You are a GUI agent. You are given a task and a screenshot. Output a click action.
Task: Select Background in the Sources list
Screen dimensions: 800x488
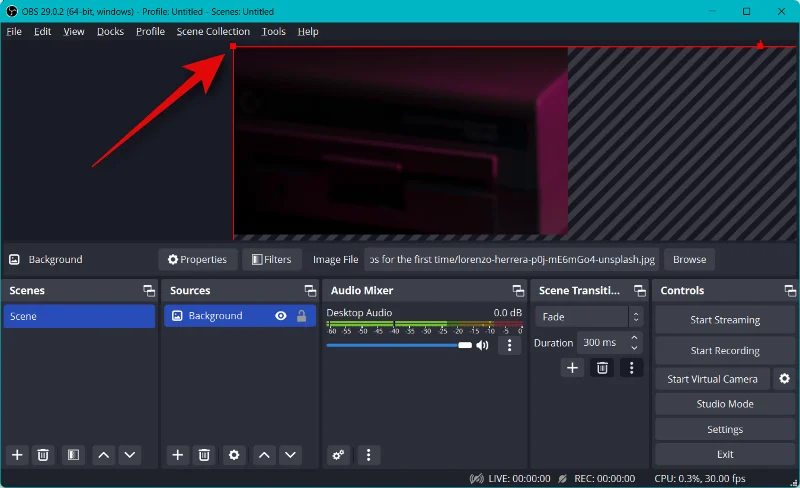click(x=240, y=316)
